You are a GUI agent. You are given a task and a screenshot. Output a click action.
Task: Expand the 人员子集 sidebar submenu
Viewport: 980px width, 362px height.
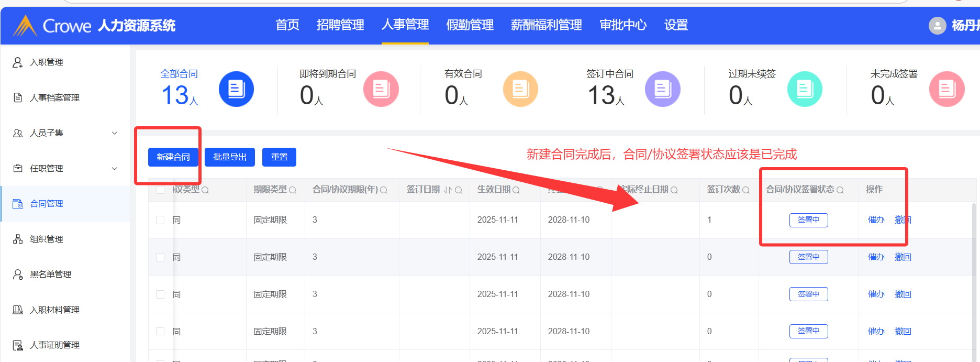(115, 133)
